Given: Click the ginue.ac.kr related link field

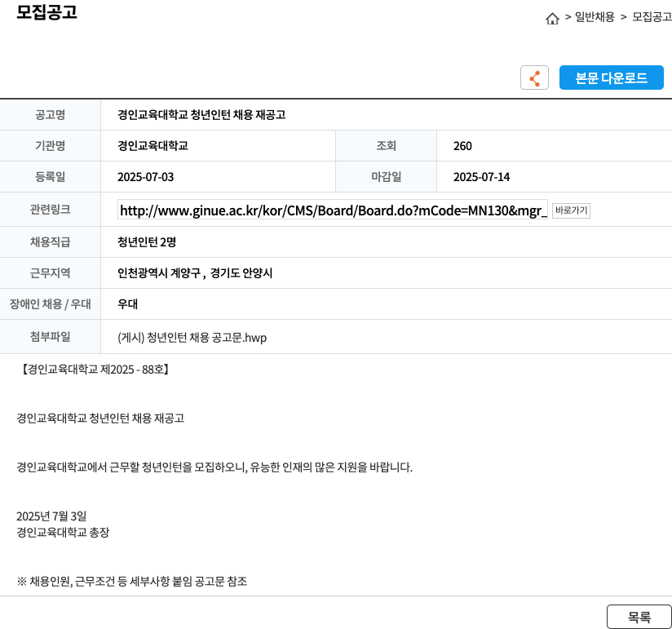Looking at the screenshot, I should [333, 210].
